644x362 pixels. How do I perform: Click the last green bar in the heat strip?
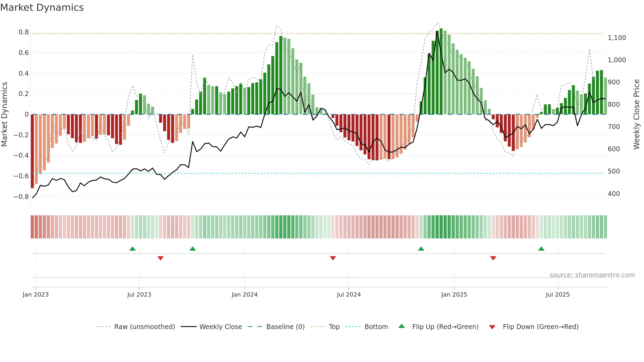tap(605, 227)
